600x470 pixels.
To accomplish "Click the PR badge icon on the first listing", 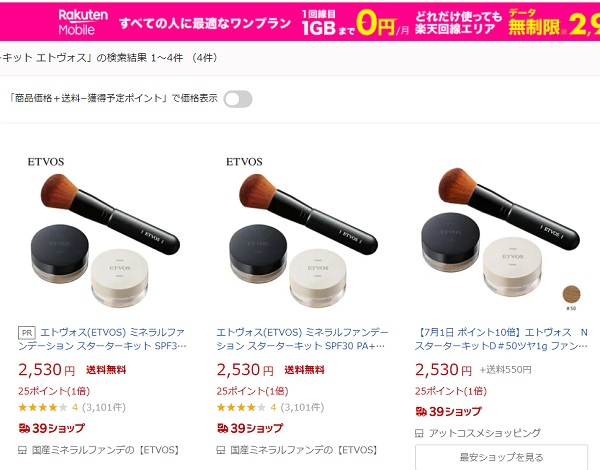I will coord(27,333).
